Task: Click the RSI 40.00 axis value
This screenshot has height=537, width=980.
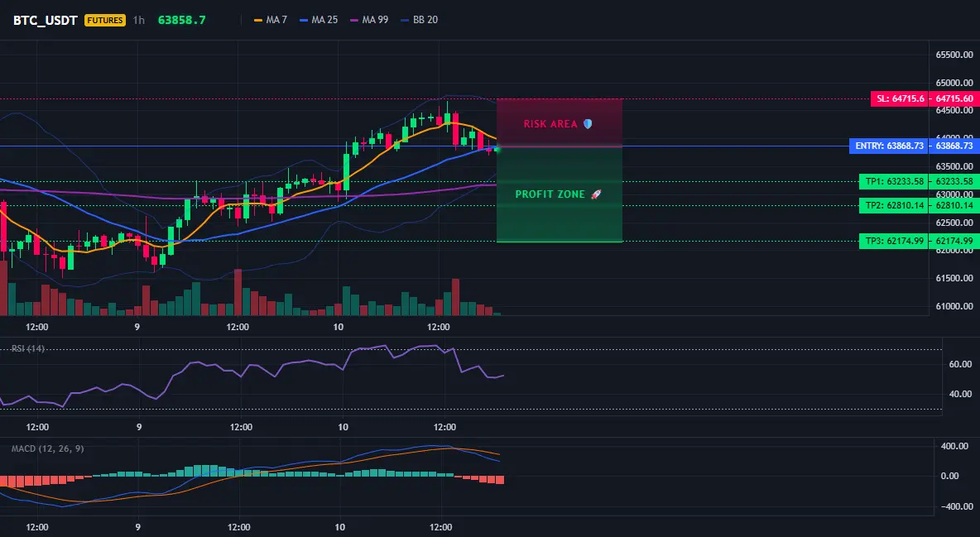Action: click(x=960, y=394)
